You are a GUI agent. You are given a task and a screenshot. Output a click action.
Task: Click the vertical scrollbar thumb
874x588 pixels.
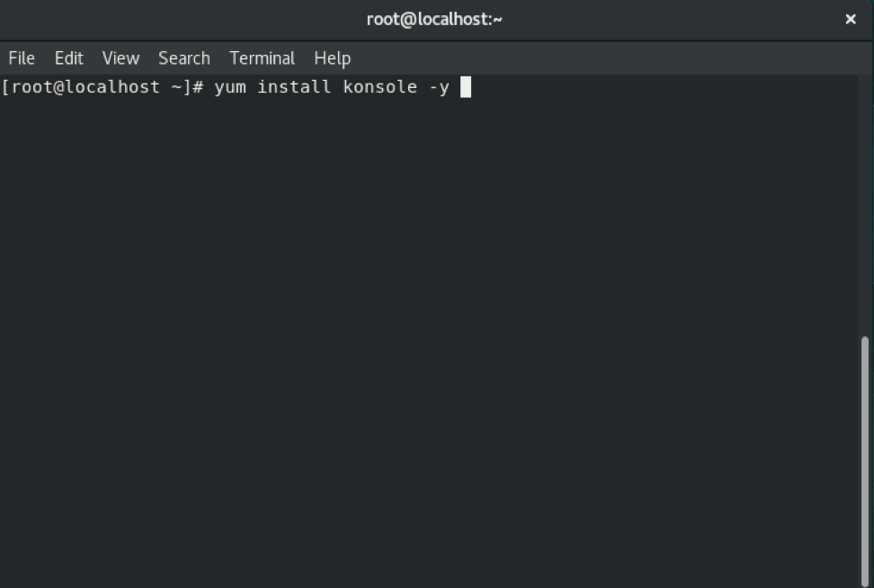(865, 459)
